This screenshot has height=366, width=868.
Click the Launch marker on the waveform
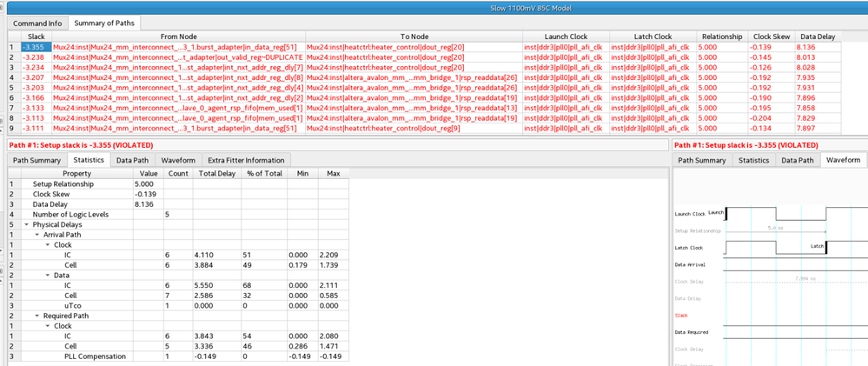tap(717, 213)
